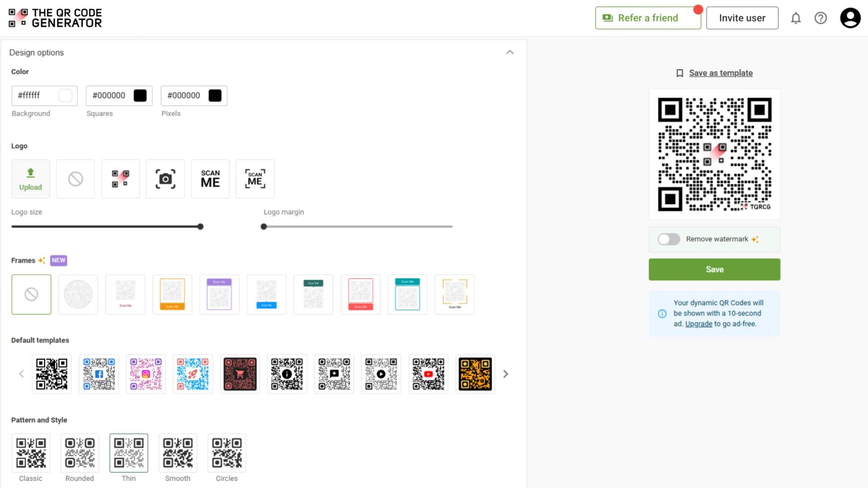This screenshot has width=868, height=488.
Task: Apply the plain black default template
Action: pyautogui.click(x=52, y=374)
